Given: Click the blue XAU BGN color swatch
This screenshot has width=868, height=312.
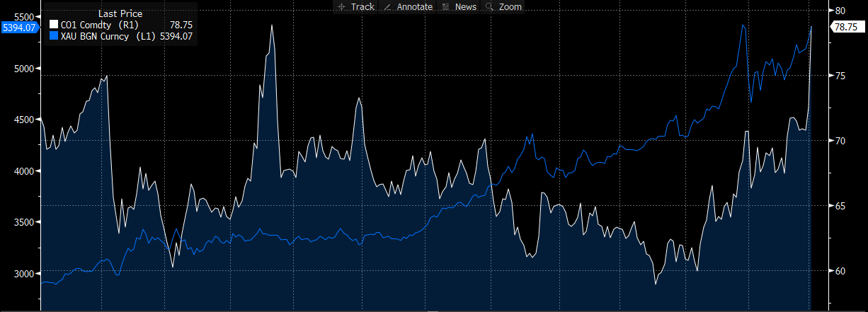Looking at the screenshot, I should tap(54, 36).
